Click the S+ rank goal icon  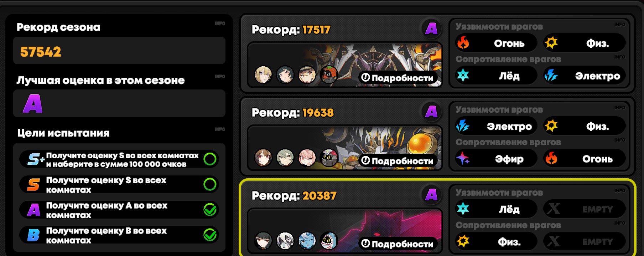coord(36,159)
